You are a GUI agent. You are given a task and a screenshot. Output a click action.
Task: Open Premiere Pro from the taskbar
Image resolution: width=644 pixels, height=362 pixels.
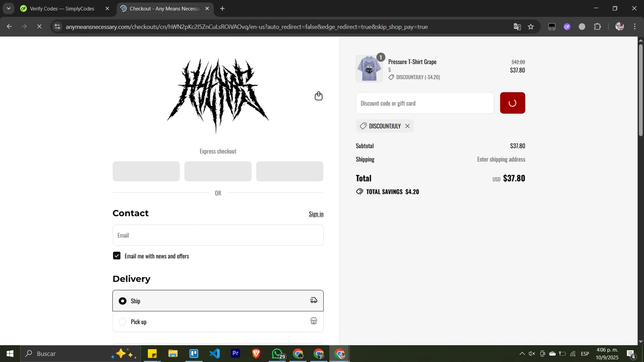point(236,354)
